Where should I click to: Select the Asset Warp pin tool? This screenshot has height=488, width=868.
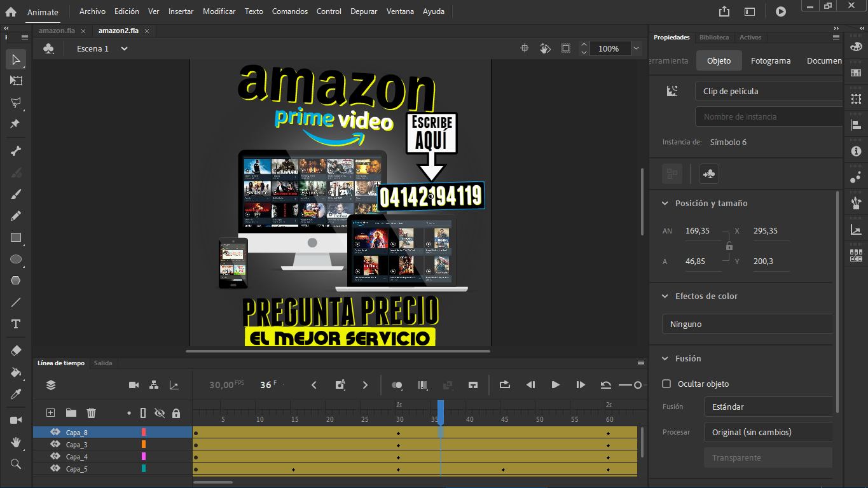tap(16, 123)
